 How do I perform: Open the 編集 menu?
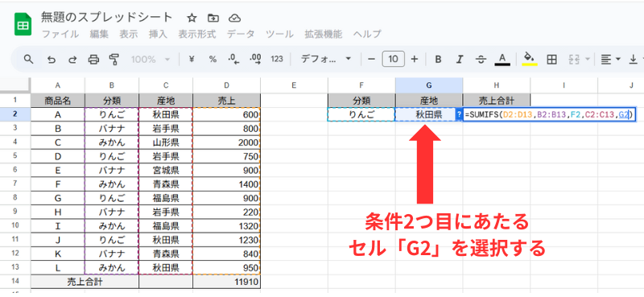click(99, 34)
